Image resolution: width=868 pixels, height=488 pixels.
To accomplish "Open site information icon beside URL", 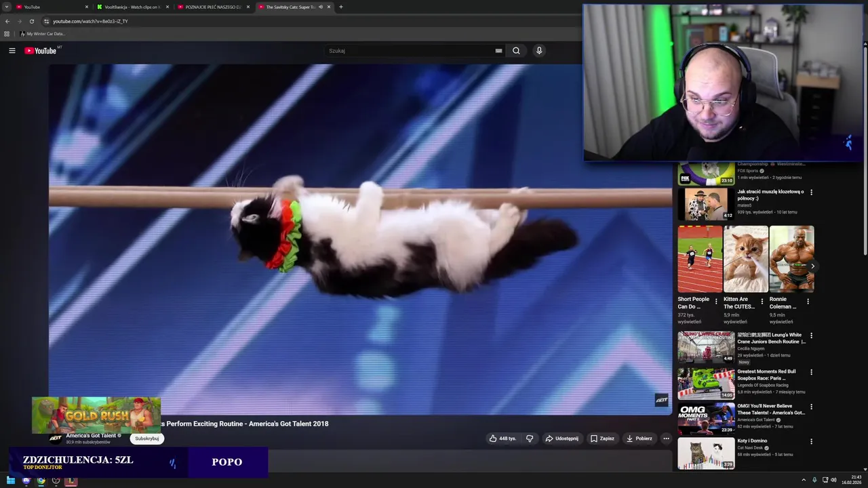I will [x=46, y=21].
